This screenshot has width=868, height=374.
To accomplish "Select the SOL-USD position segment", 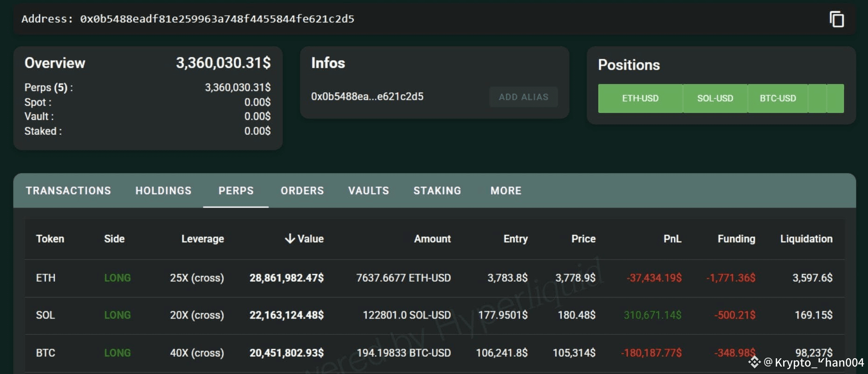I will tap(715, 98).
